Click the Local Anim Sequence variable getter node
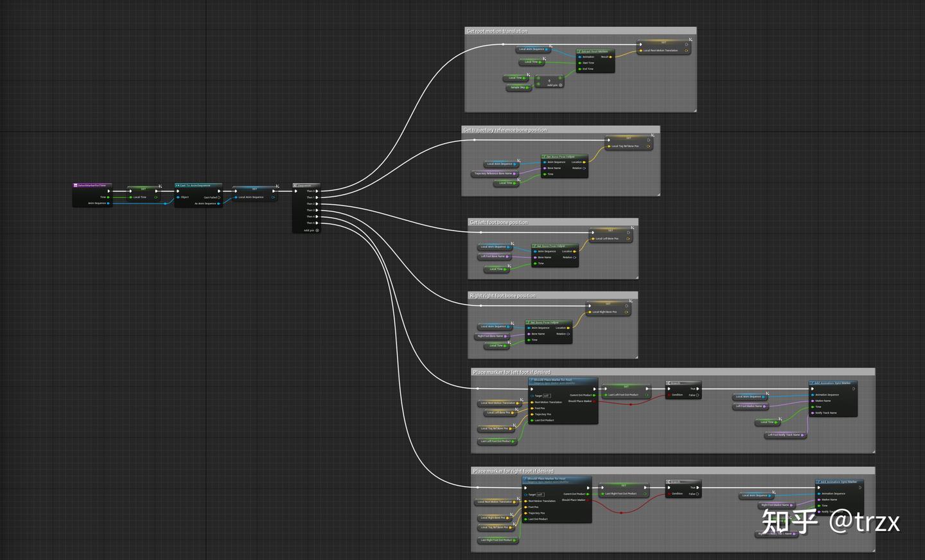Screen dimensions: 925x560 click(x=532, y=49)
